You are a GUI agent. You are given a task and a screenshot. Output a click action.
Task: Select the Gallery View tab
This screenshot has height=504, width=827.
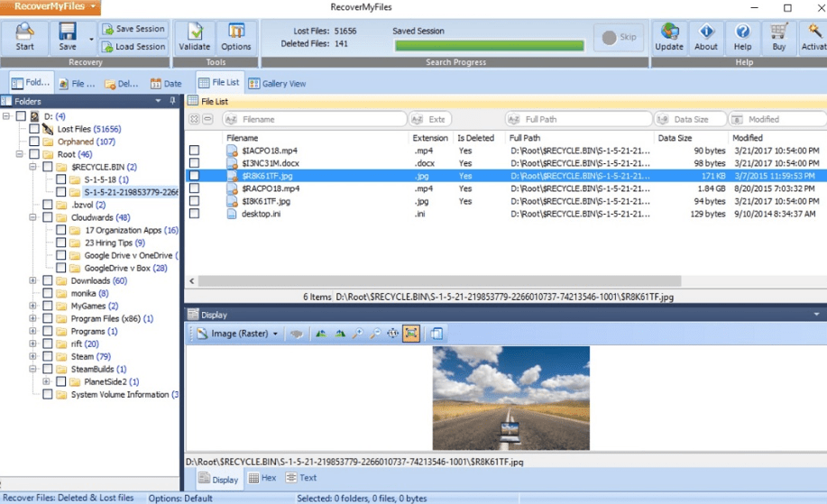(x=277, y=83)
